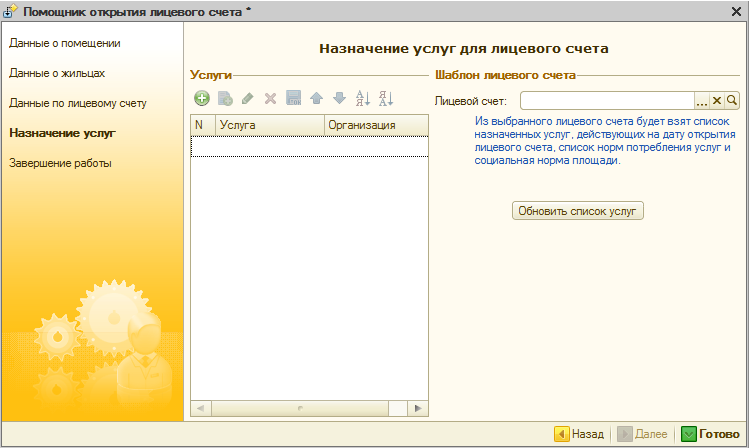The image size is (749, 448).
Task: Sort services ascending A-Z
Action: click(363, 99)
